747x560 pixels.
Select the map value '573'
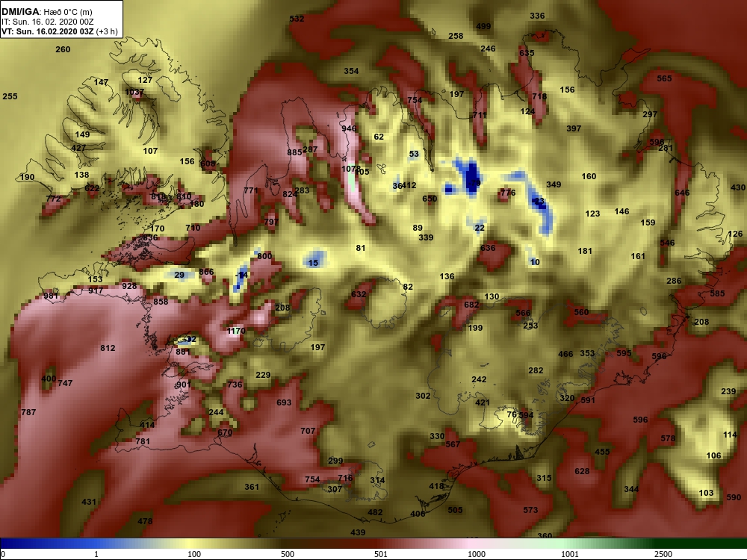click(530, 510)
